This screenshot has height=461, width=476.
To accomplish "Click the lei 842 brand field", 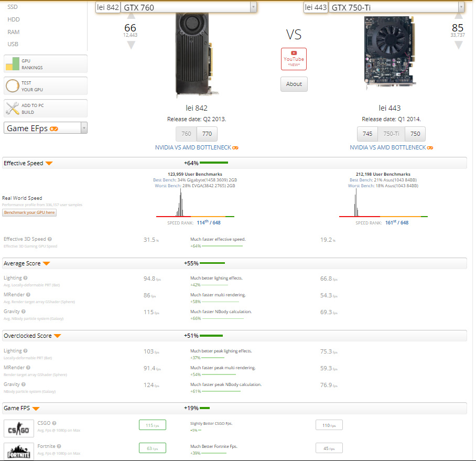I will [x=108, y=7].
